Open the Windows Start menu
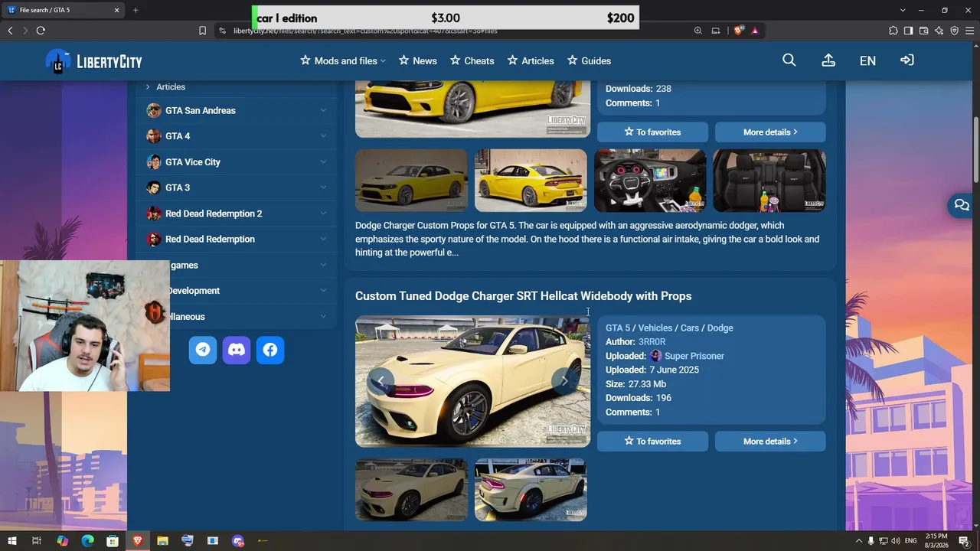Viewport: 980px width, 551px height. coord(11,541)
